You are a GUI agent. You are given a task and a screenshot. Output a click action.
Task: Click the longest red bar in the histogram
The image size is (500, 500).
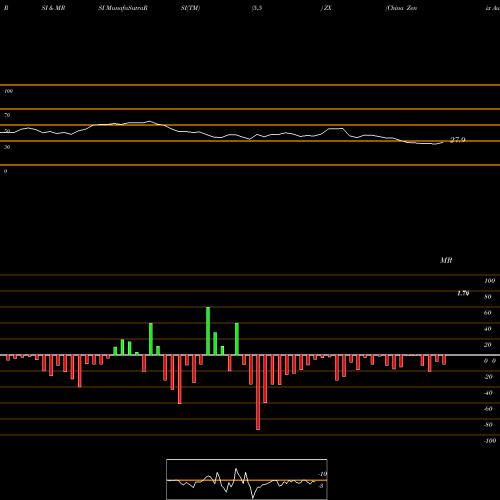(x=258, y=392)
